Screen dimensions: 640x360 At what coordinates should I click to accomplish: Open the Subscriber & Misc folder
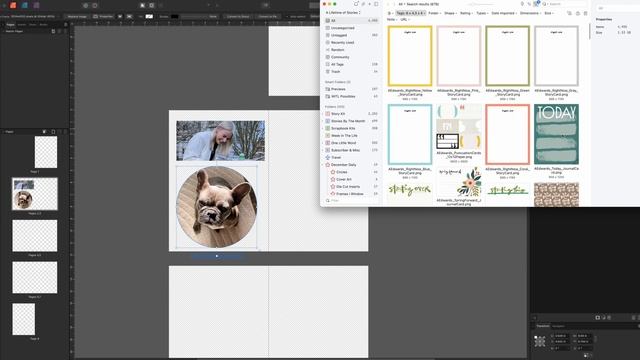pyautogui.click(x=351, y=150)
